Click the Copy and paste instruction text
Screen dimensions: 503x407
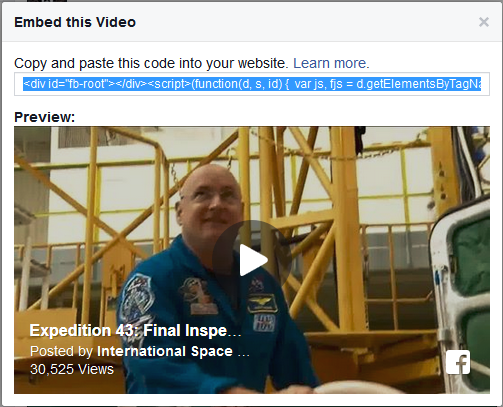point(151,63)
